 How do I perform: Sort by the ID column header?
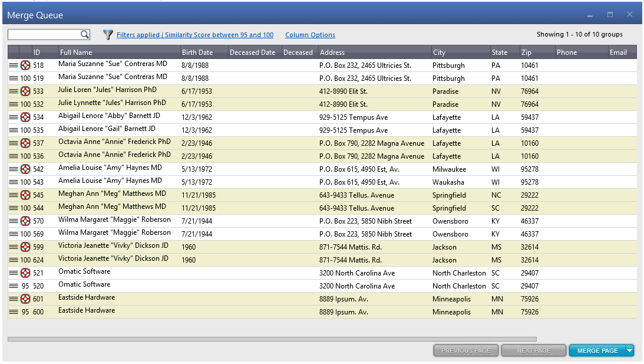click(44, 53)
